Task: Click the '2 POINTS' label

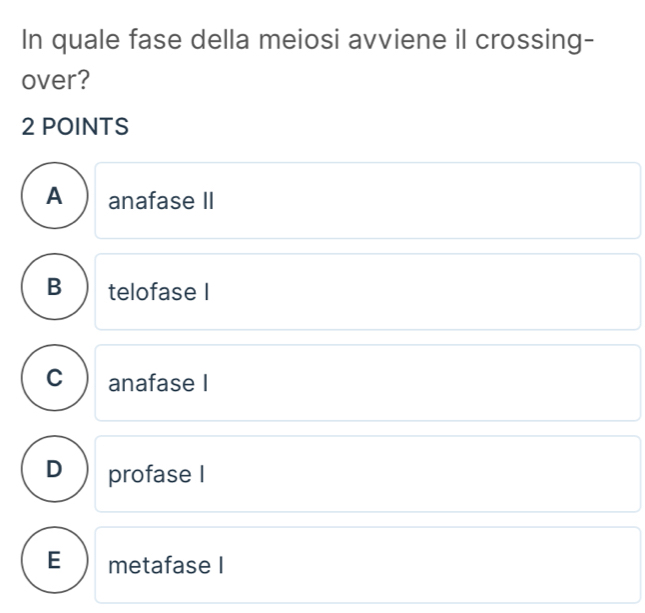Action: (74, 127)
